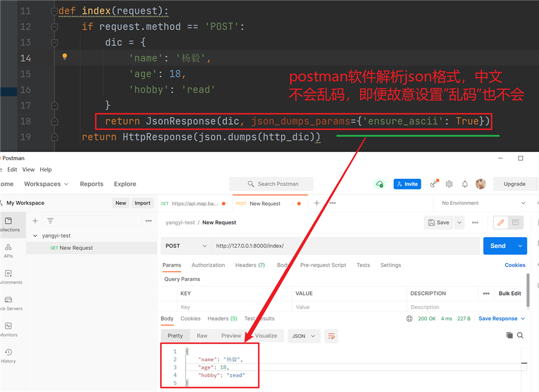
Task: Open a new request tab with plus
Action: pos(317,203)
